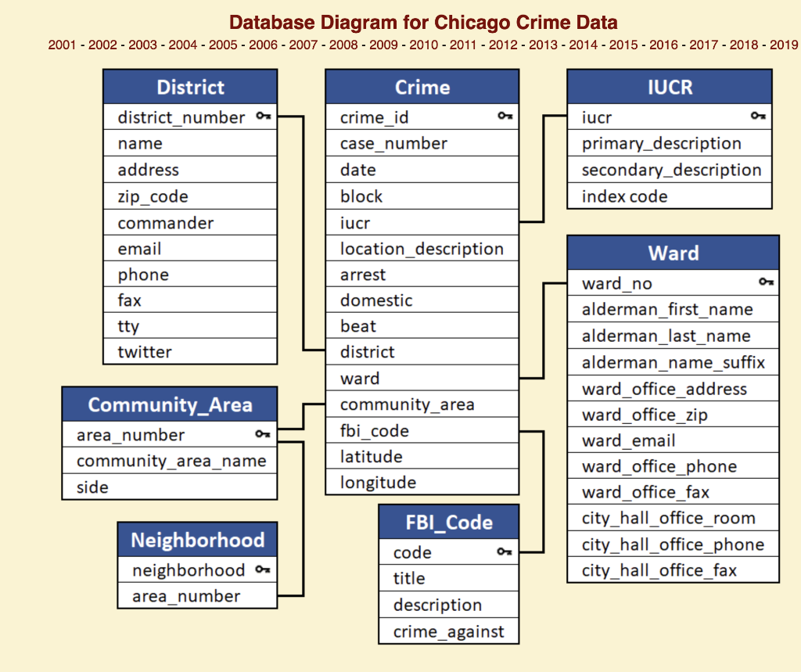801x672 pixels.
Task: Click the 'twitter' field in District
Action: 190,351
